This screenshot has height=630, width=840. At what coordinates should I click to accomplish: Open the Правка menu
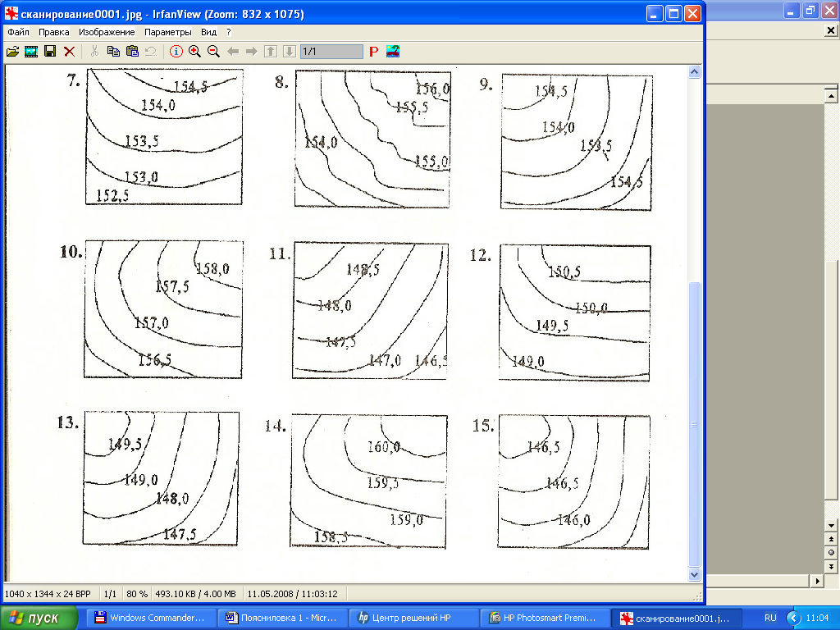(53, 32)
